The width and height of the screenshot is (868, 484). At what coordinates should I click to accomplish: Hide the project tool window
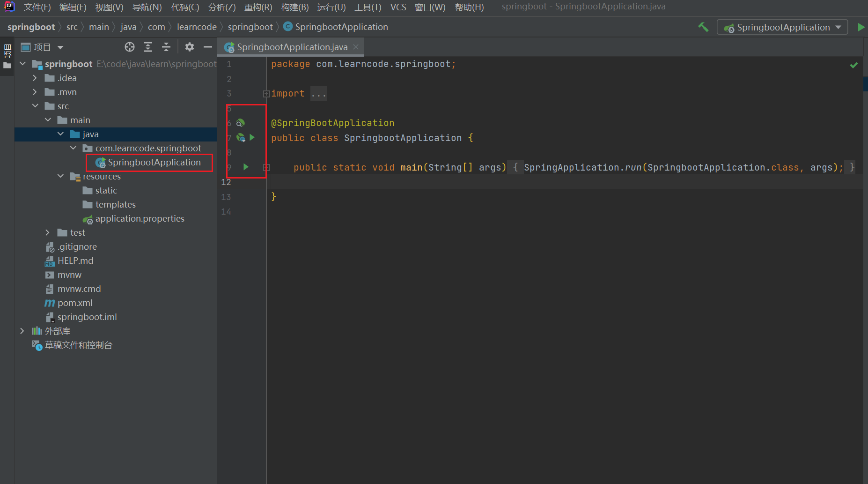[208, 47]
